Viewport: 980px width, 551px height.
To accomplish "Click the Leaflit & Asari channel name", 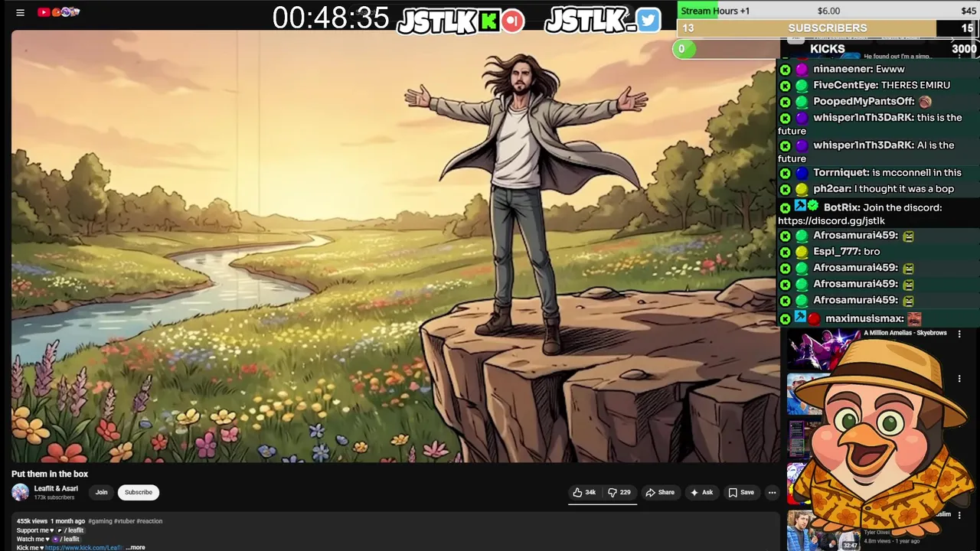I will point(56,488).
